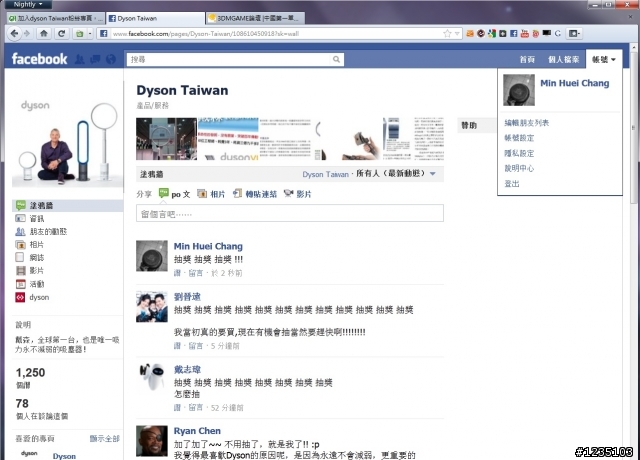This screenshot has width=640, height=460.
Task: Click Min Huei Chang avatar in account menu
Action: (519, 90)
